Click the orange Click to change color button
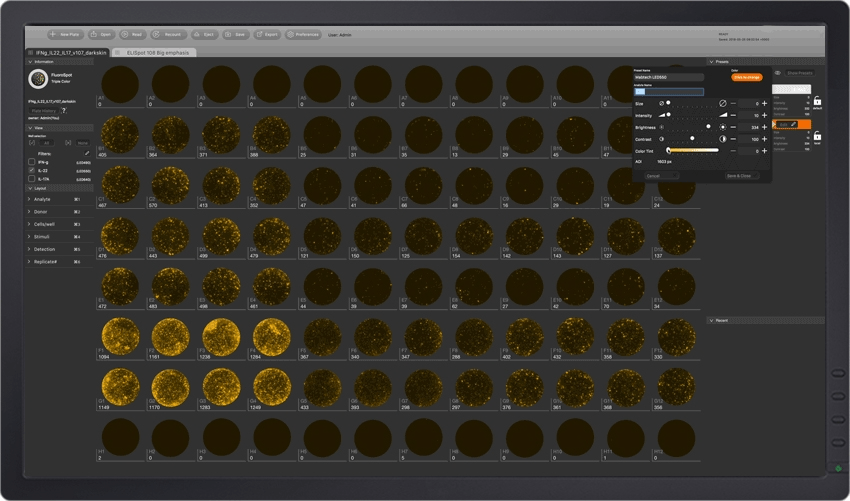850x501 pixels. click(x=747, y=76)
